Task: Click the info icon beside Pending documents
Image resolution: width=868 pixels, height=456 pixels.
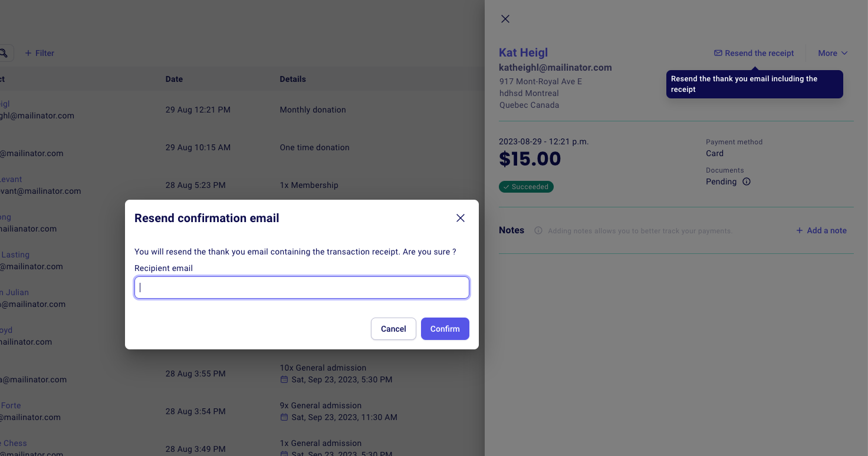Action: (747, 181)
